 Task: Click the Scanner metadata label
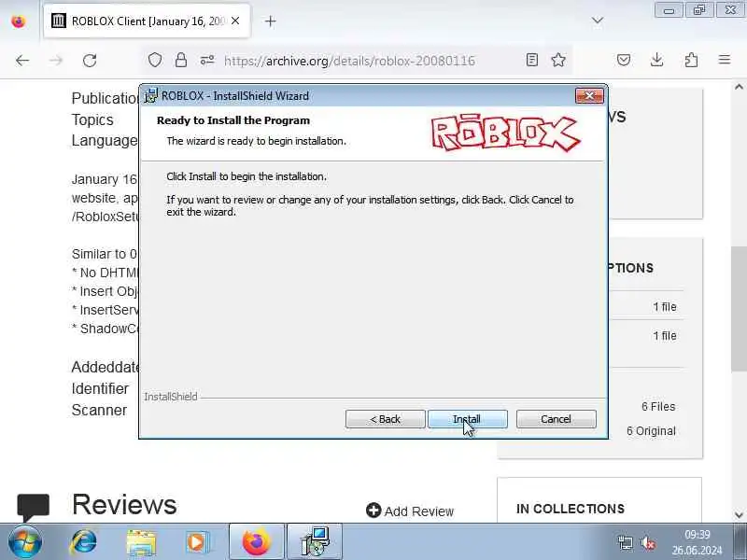pos(99,410)
